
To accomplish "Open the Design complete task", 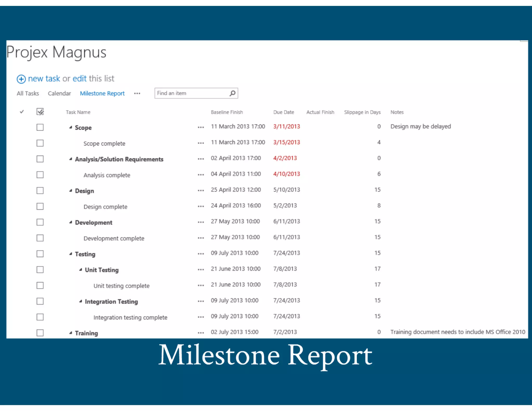I will pos(105,207).
